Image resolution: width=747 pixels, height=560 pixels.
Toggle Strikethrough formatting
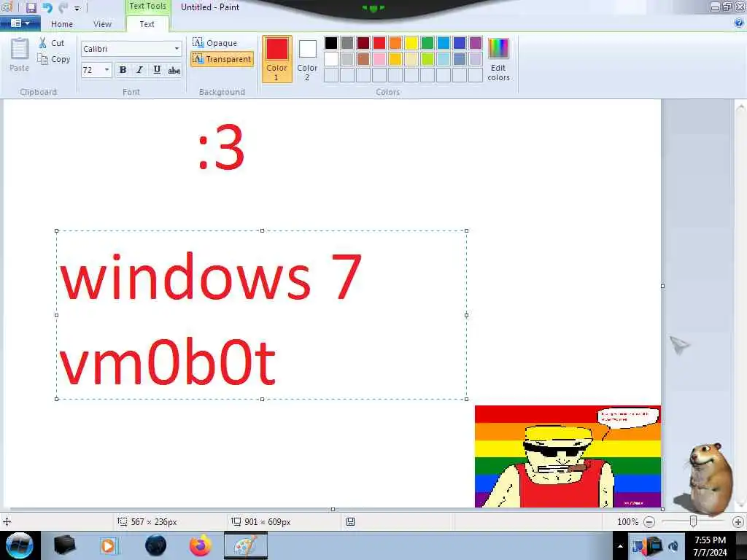174,70
